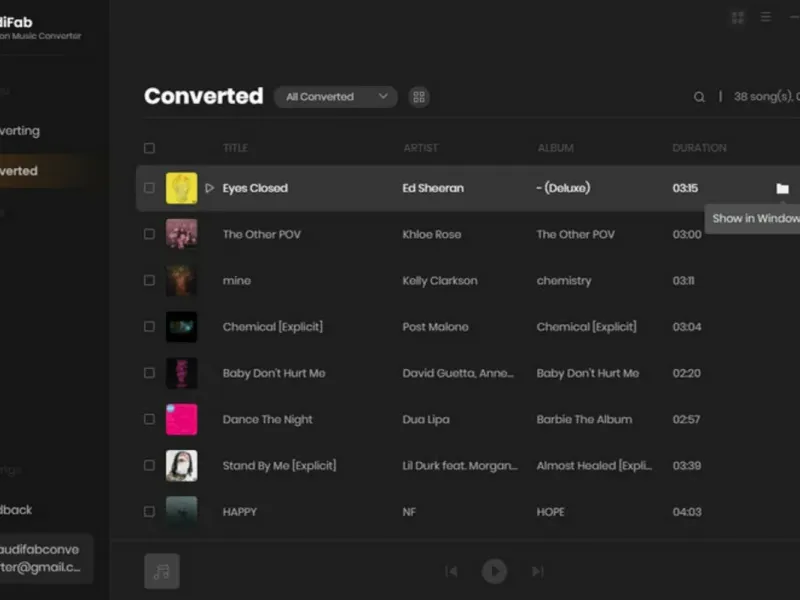Click the main play button in player bar
The height and width of the screenshot is (600, 800).
tap(494, 571)
